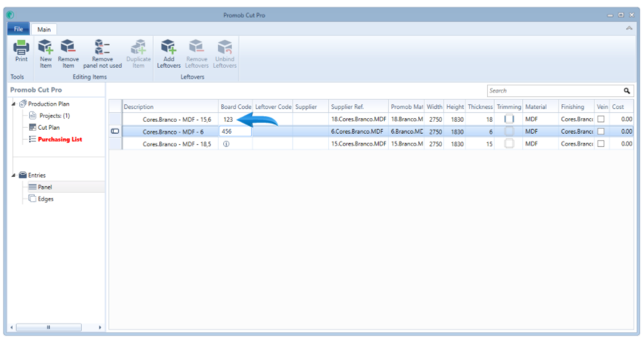Screen dimensions: 644x337
Task: Minimize the Promob Cut Pro window
Action: coord(610,15)
